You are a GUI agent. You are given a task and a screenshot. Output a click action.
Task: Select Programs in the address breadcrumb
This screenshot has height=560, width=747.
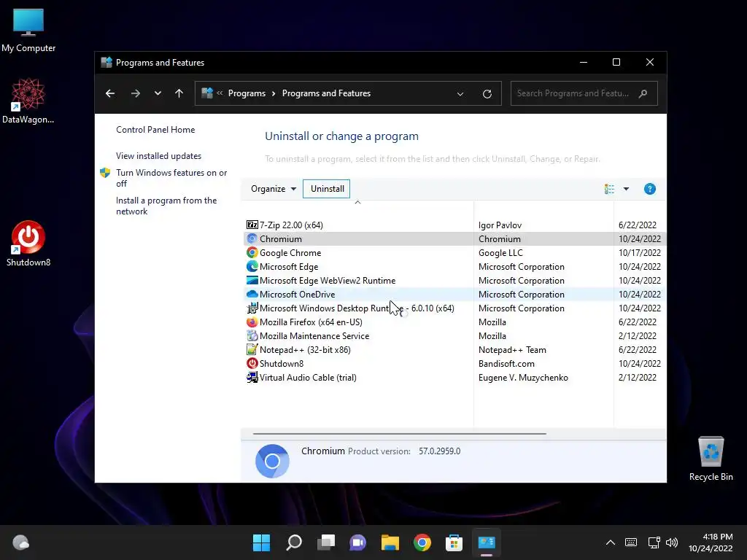[247, 93]
